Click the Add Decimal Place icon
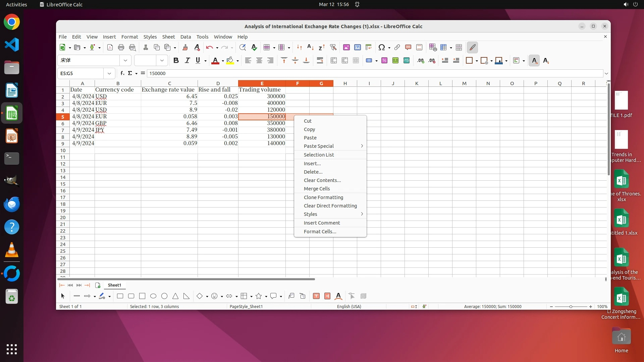This screenshot has width=644, height=362. (421, 61)
